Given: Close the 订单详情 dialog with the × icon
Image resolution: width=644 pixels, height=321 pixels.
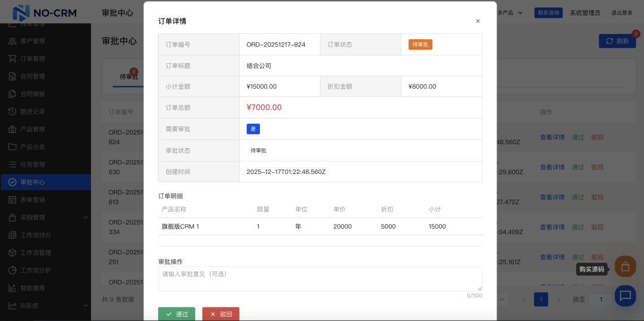Looking at the screenshot, I should pos(478,21).
